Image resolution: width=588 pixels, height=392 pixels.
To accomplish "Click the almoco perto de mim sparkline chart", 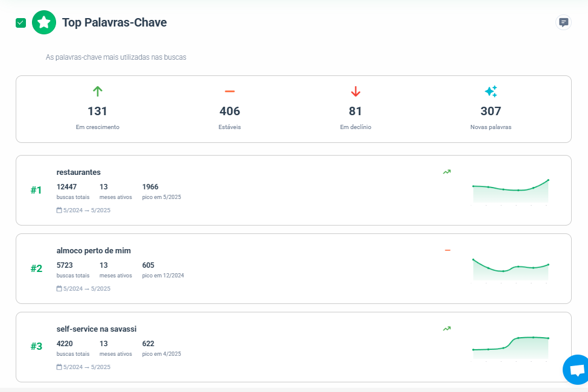I will tap(510, 269).
